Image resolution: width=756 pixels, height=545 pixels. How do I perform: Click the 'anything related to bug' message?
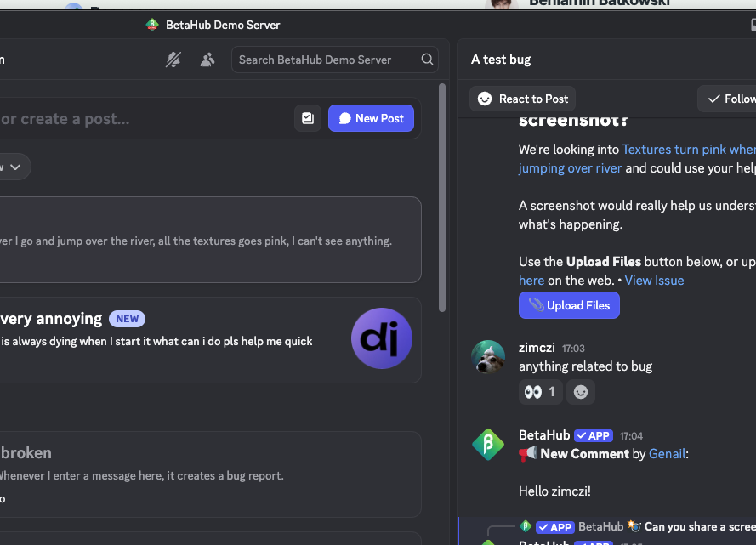[x=585, y=366]
